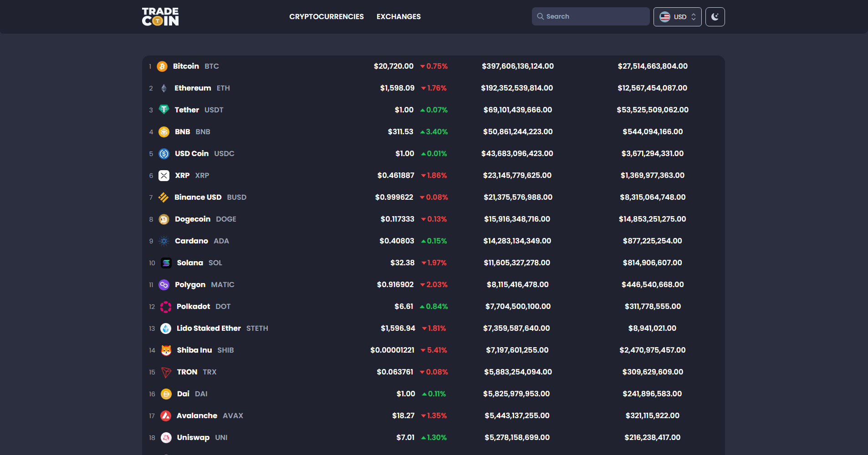Viewport: 868px width, 455px height.
Task: Select Shiba Inu price $0.00001221
Action: tap(392, 350)
